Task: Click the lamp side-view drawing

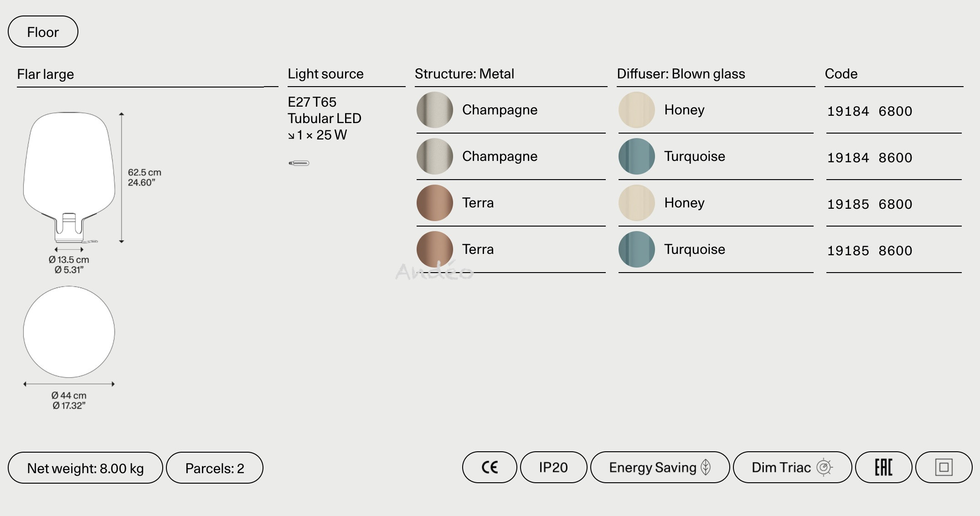Action: (x=69, y=177)
